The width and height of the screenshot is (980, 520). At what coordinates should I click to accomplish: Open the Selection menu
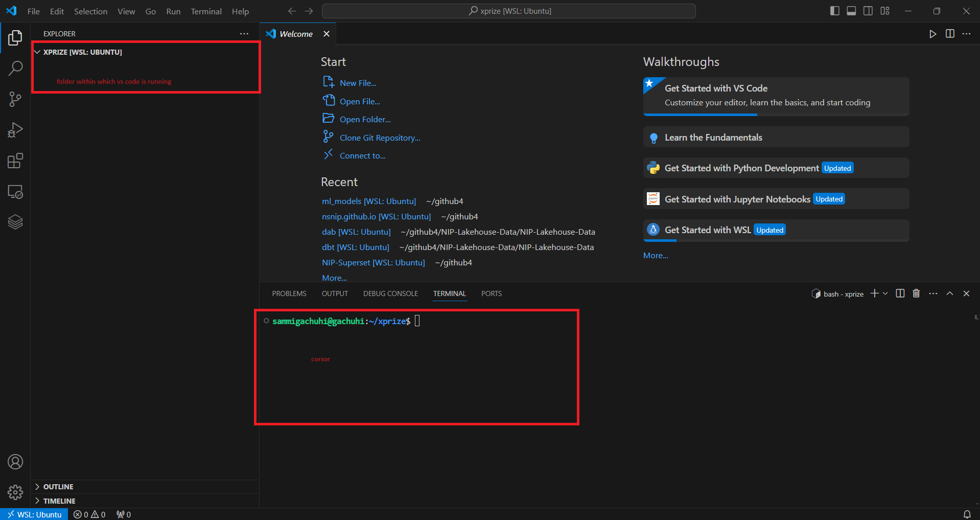coord(90,11)
